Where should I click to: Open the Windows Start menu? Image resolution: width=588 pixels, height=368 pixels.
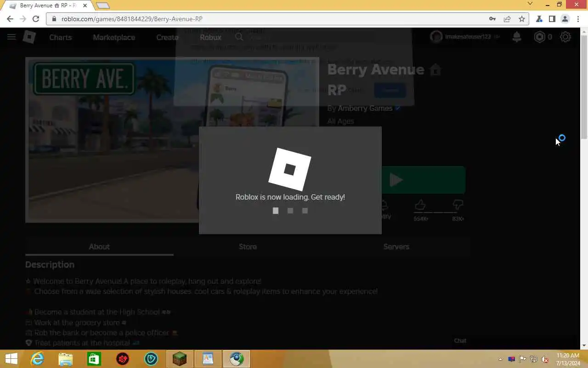click(x=11, y=359)
